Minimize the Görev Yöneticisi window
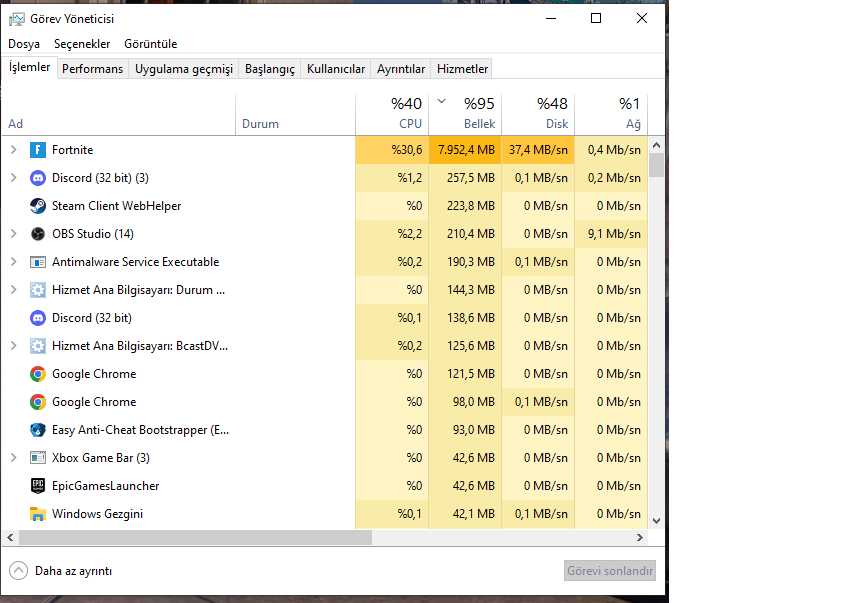 [x=551, y=18]
